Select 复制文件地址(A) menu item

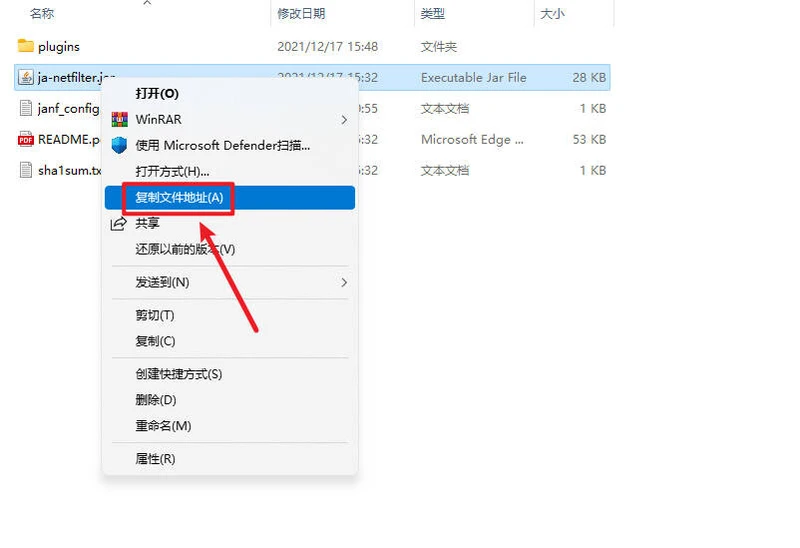tap(179, 198)
